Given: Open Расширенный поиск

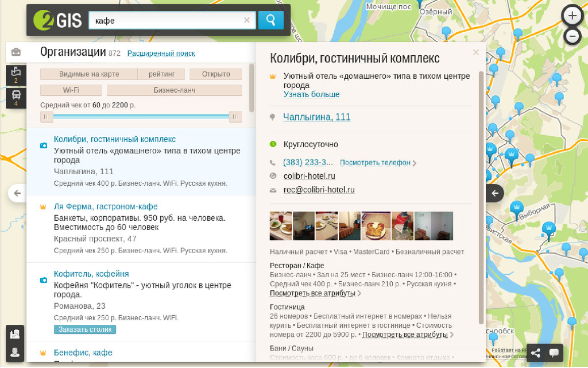Looking at the screenshot, I should click(161, 53).
